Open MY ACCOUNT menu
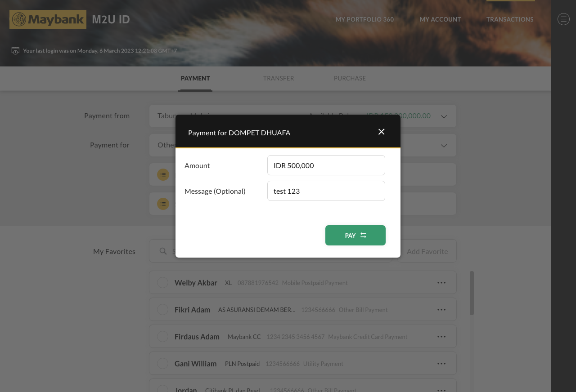This screenshot has width=576, height=392. 440,19
